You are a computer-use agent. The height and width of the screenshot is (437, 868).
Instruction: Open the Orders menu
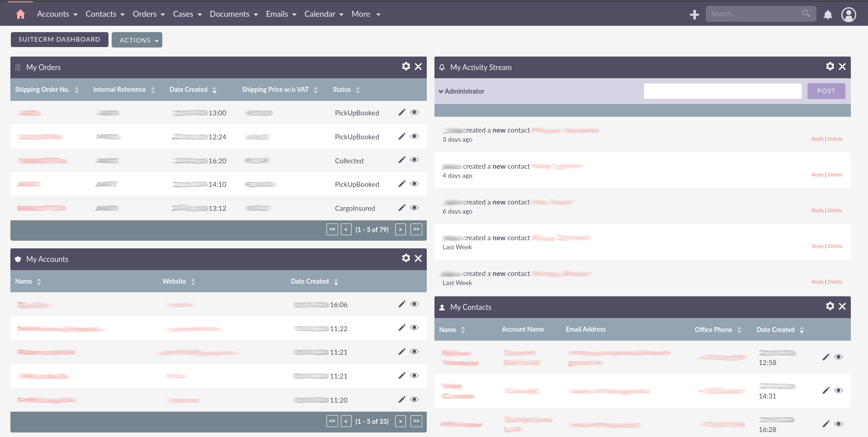pos(148,14)
